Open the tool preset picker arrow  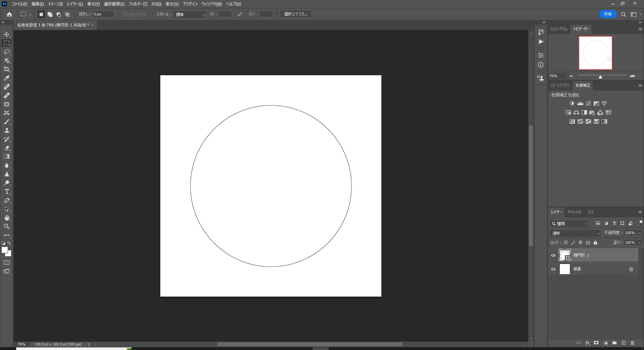coord(30,14)
